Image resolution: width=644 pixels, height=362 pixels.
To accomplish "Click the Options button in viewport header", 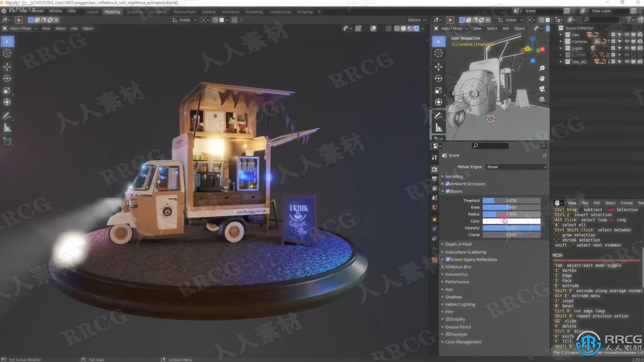I will click(x=416, y=20).
